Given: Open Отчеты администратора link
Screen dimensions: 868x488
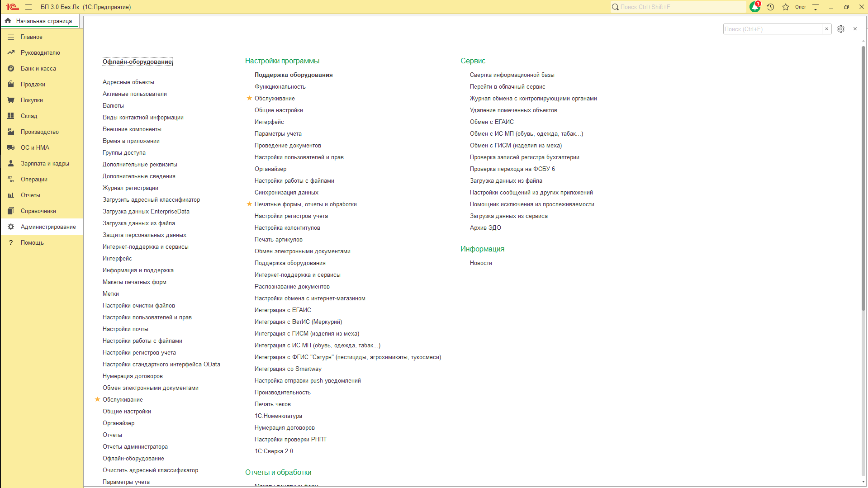Looking at the screenshot, I should 135,447.
